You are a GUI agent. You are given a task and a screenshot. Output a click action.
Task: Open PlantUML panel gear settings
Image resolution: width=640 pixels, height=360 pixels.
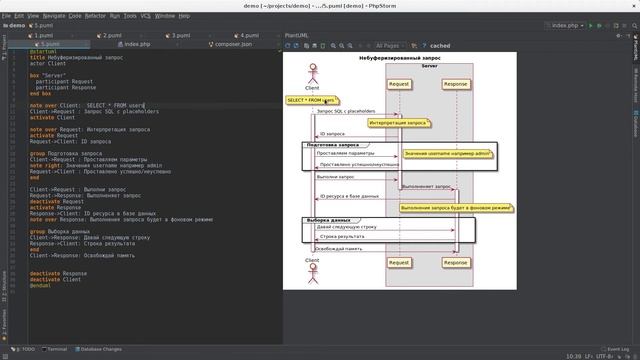(618, 36)
